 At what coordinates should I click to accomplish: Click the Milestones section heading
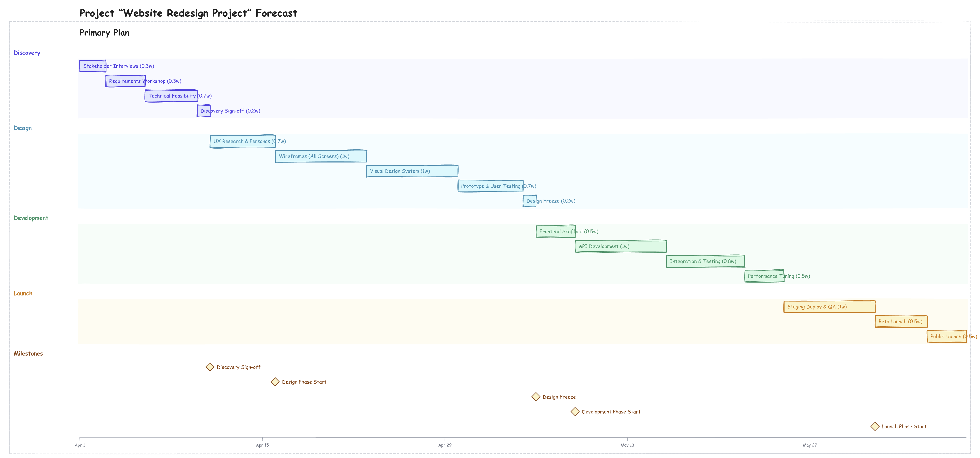click(x=28, y=353)
